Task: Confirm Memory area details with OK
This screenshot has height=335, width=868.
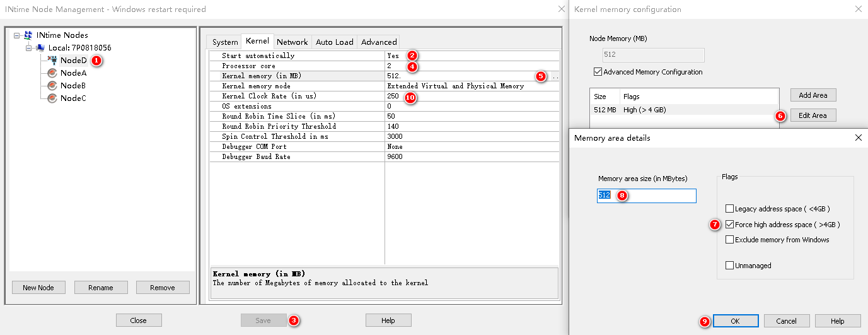Action: 735,321
